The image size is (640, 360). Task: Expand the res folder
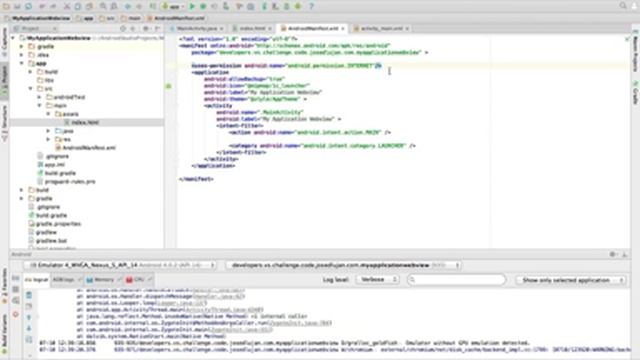pyautogui.click(x=48, y=139)
